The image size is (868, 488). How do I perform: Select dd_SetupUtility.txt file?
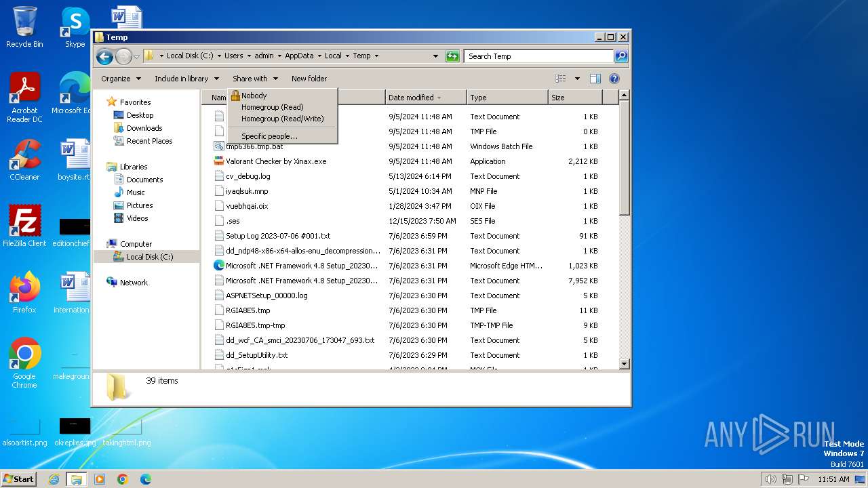(256, 355)
